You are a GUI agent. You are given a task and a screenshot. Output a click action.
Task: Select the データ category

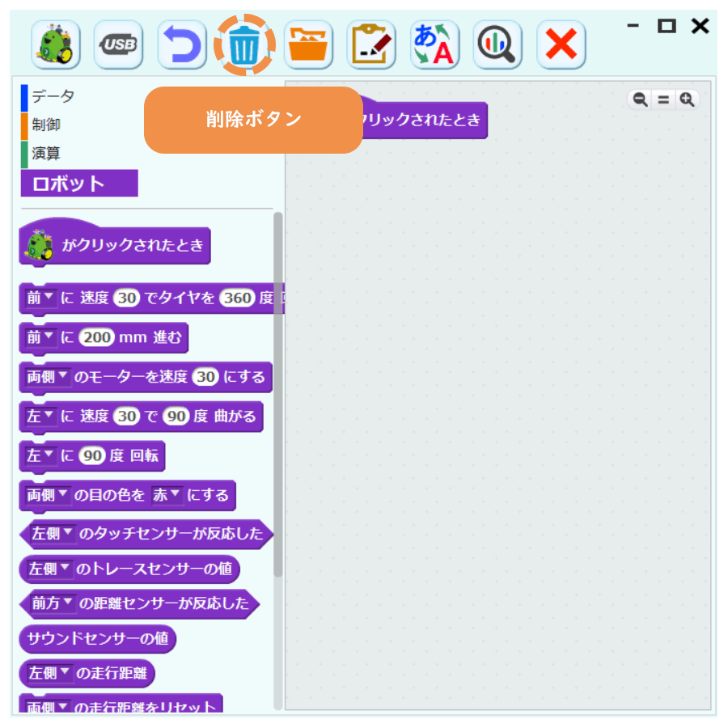(x=53, y=97)
